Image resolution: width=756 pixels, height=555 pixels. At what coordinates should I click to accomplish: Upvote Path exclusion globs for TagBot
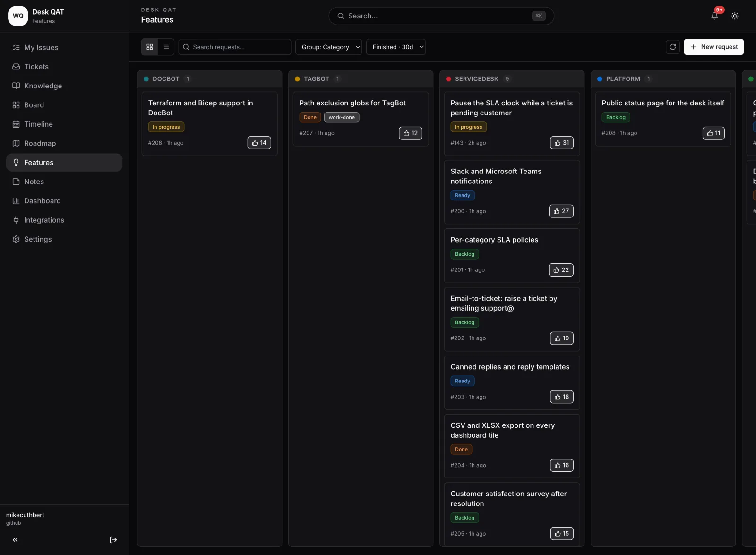[x=411, y=133]
